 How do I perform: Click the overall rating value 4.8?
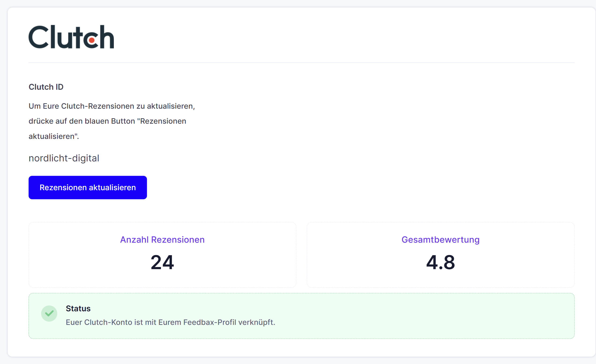click(x=440, y=262)
